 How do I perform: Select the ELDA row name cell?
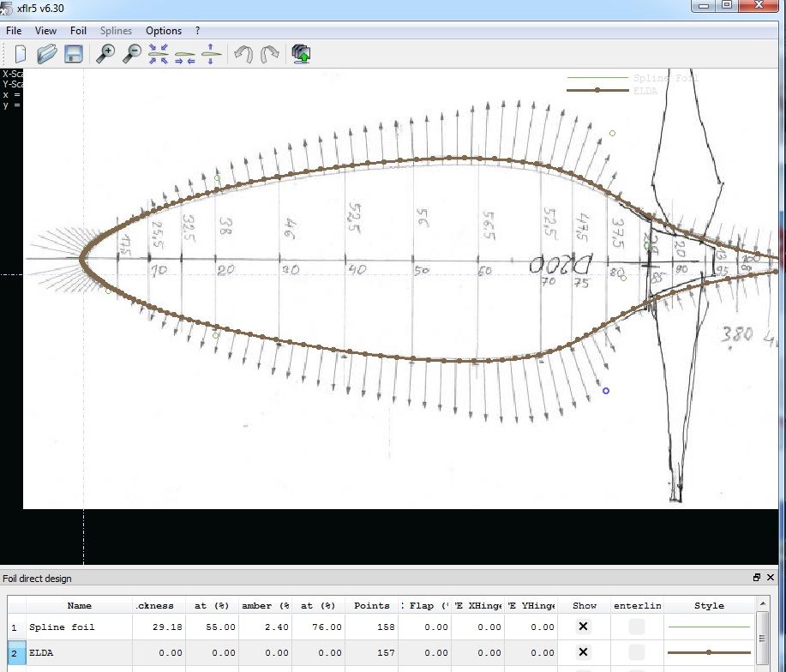coord(79,652)
